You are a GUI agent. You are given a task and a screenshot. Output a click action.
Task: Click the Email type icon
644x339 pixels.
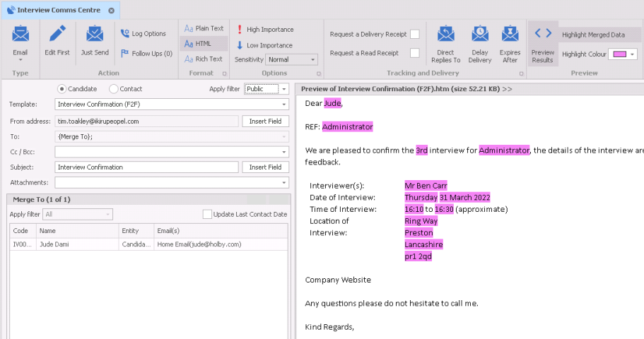(x=21, y=35)
